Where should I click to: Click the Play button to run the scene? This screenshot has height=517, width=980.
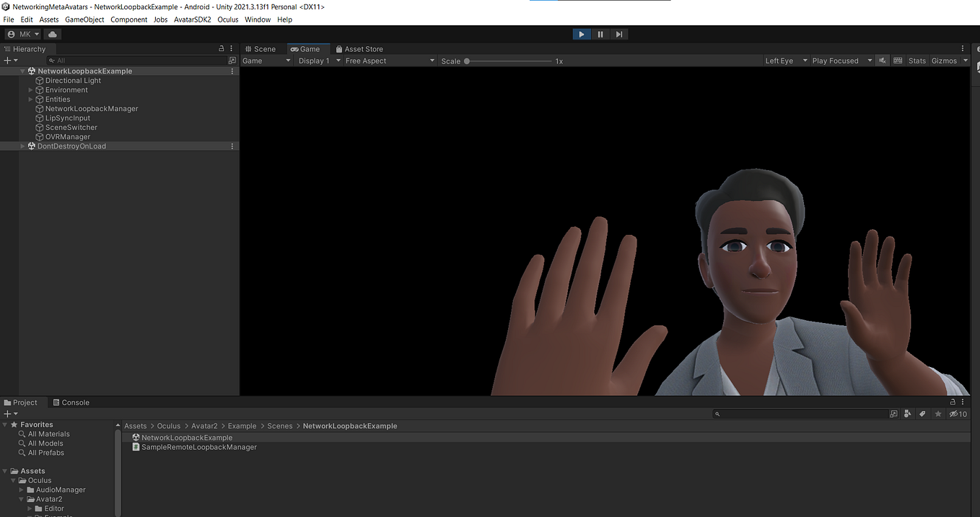tap(582, 34)
